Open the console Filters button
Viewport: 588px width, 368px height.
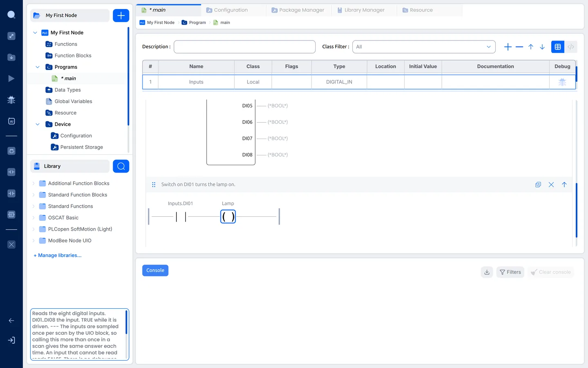pyautogui.click(x=510, y=272)
